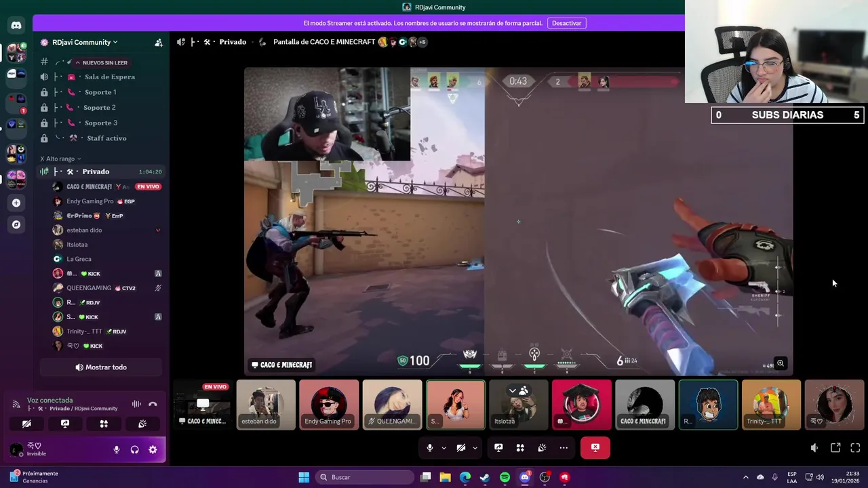Toggle camera in voice panel
Image resolution: width=868 pixels, height=488 pixels.
pyautogui.click(x=26, y=424)
